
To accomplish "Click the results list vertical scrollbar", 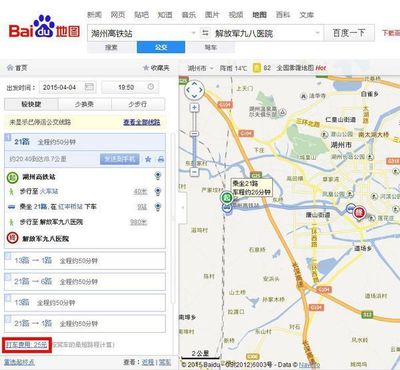I will point(172,218).
